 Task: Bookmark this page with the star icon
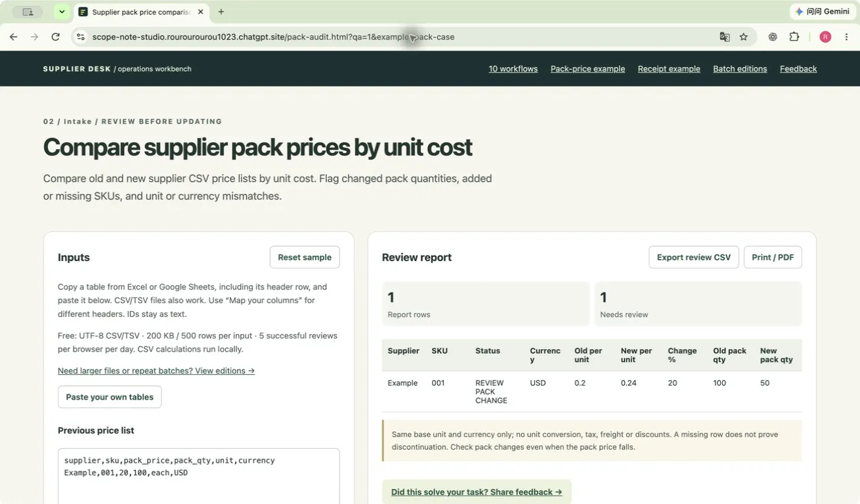coord(744,37)
